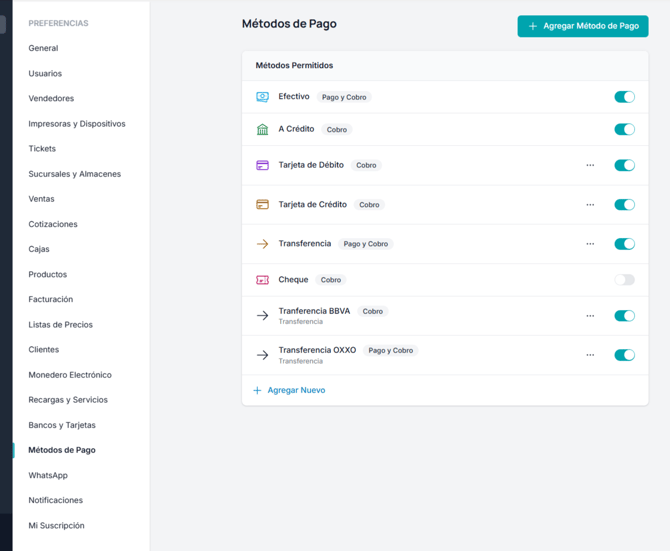Disable the Transferencia toggle
The image size is (670, 551).
[625, 244]
